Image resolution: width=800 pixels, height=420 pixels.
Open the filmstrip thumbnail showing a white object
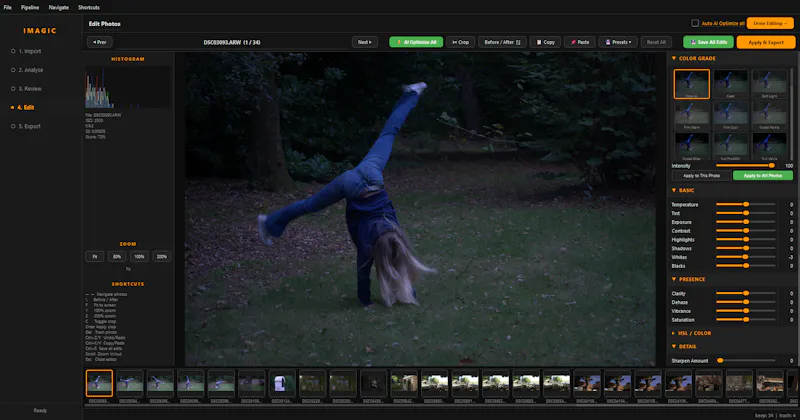(x=282, y=383)
